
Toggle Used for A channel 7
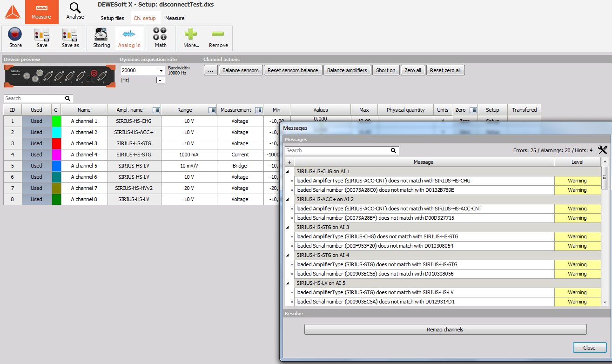[36, 188]
